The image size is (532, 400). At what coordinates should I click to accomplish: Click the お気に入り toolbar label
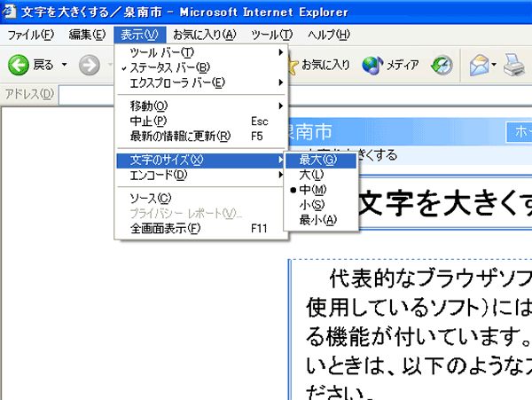tap(325, 65)
